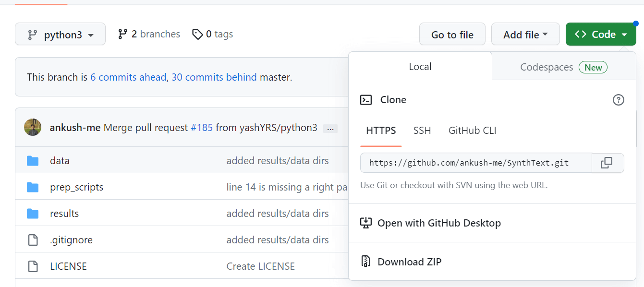Open the prep_scripts folder
This screenshot has width=644, height=287.
click(77, 187)
